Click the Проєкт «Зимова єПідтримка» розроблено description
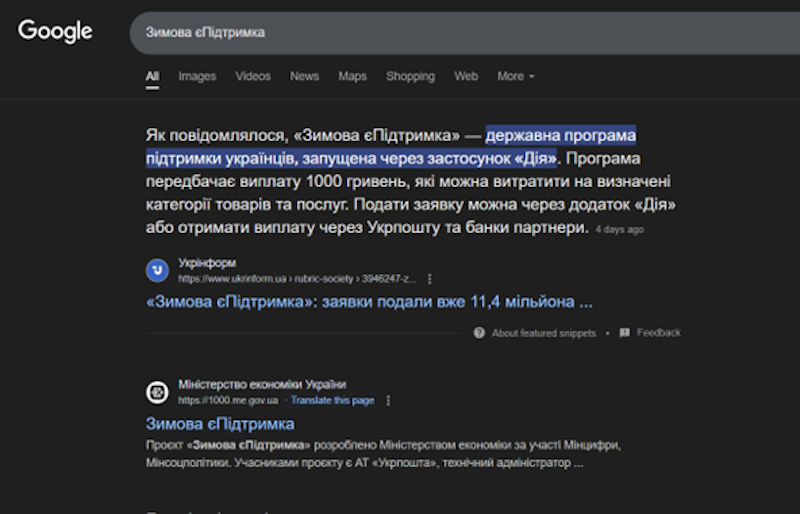The image size is (800, 514). [383, 454]
